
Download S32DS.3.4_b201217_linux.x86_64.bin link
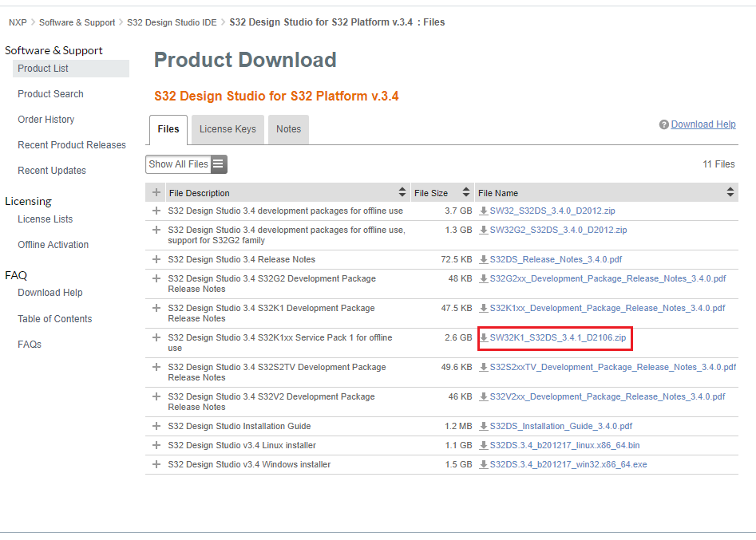[x=564, y=446]
